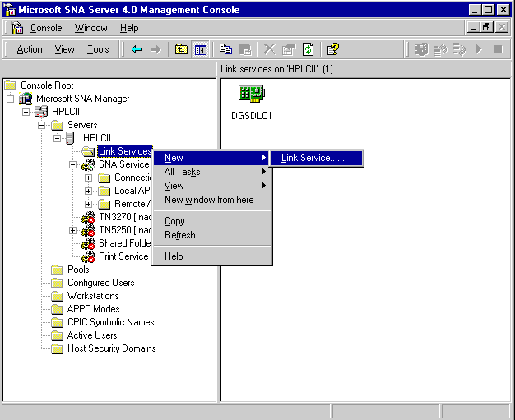Click the Refresh toolbar icon
This screenshot has width=515, height=420.
[308, 49]
